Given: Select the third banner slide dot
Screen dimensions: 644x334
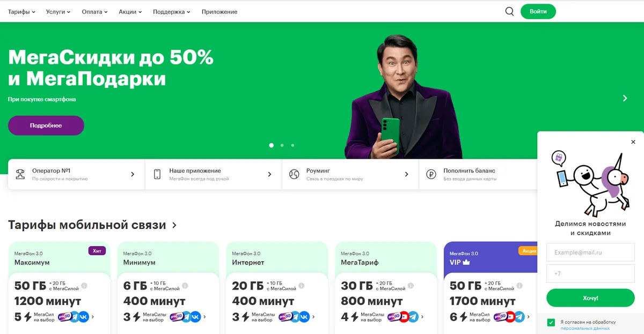Looking at the screenshot, I should coord(292,145).
